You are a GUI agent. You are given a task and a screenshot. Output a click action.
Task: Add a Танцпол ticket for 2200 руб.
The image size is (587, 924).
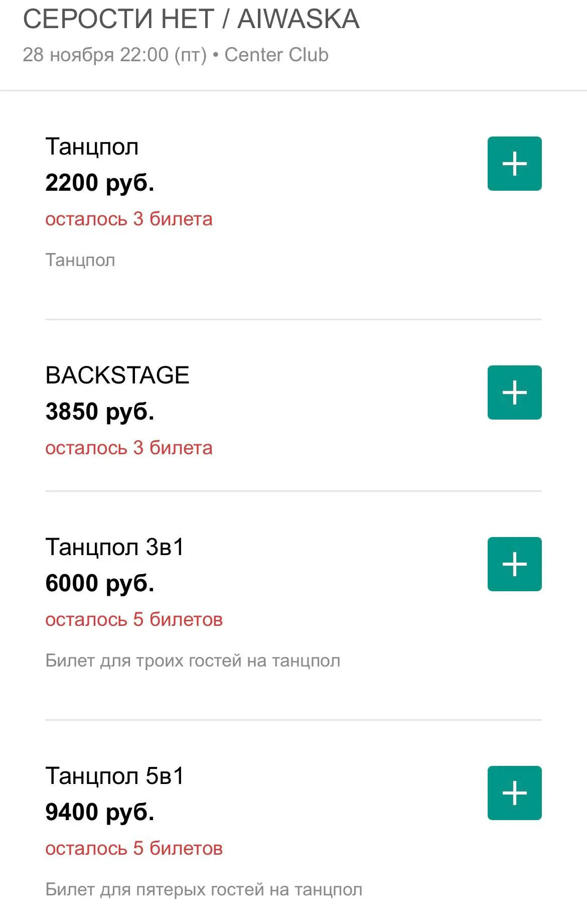coord(514,164)
